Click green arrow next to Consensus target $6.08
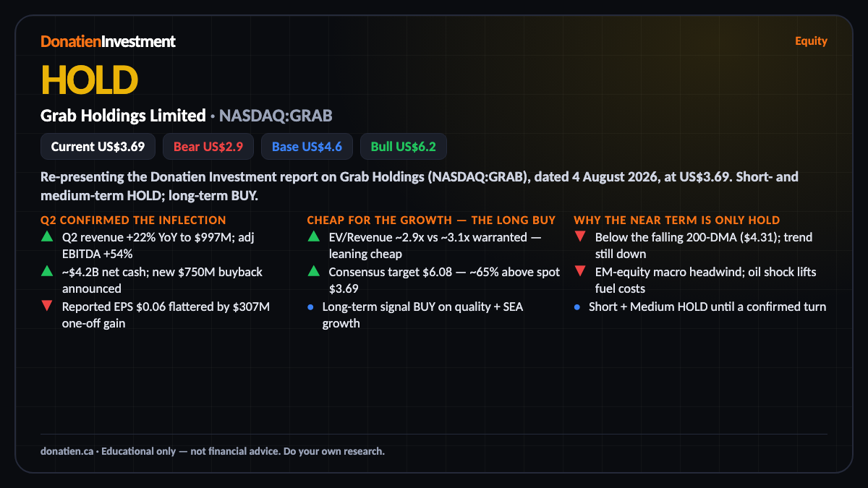The width and height of the screenshot is (868, 488). click(x=313, y=271)
